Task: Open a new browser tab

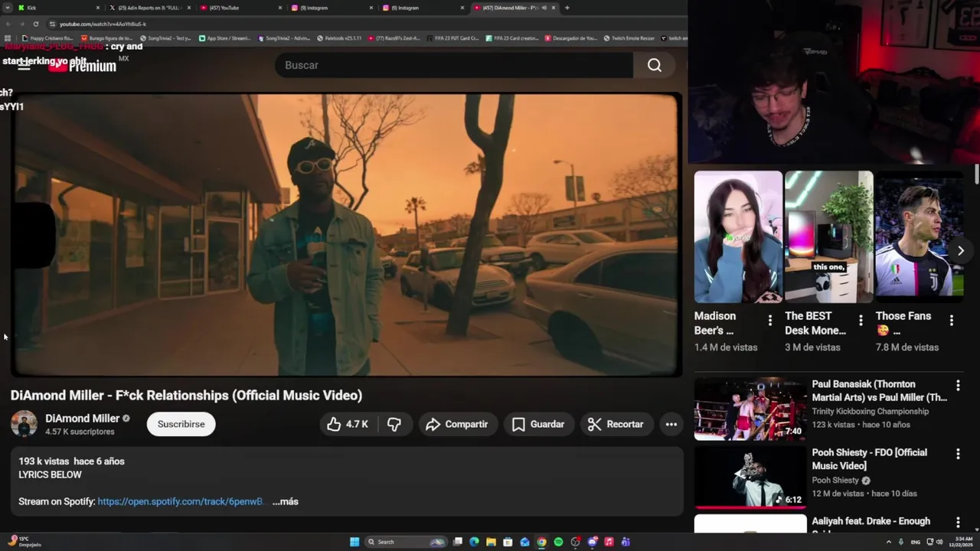Action: pyautogui.click(x=567, y=8)
